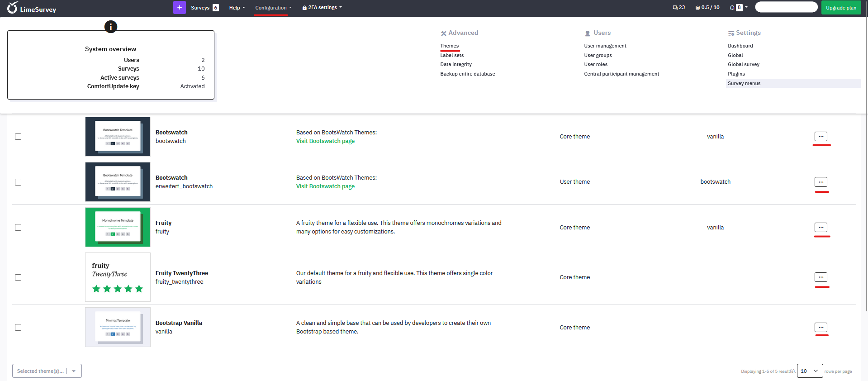
Task: Click the LimeSurvey logo icon
Action: (12, 8)
